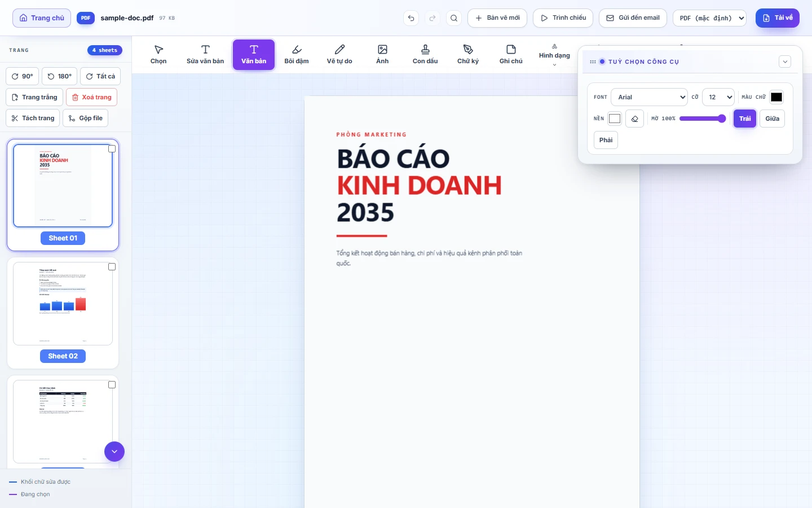Click the undo arrow icon

pyautogui.click(x=411, y=18)
